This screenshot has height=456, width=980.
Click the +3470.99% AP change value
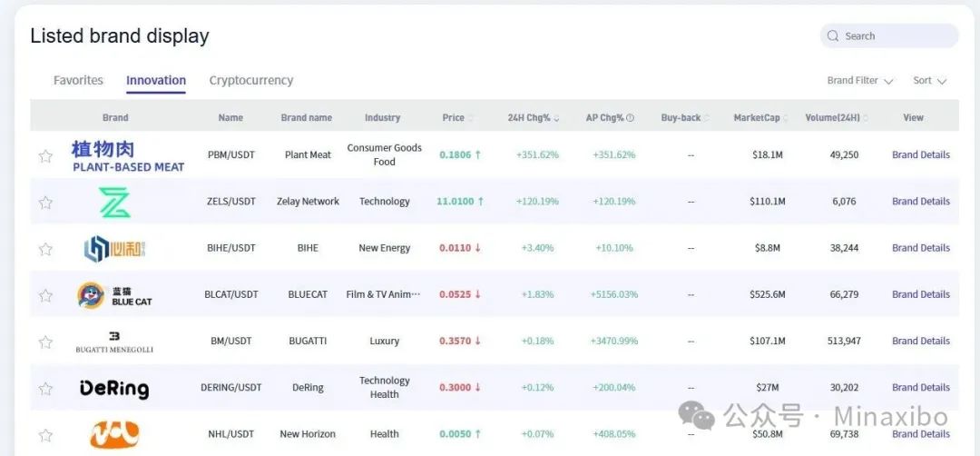coord(614,341)
